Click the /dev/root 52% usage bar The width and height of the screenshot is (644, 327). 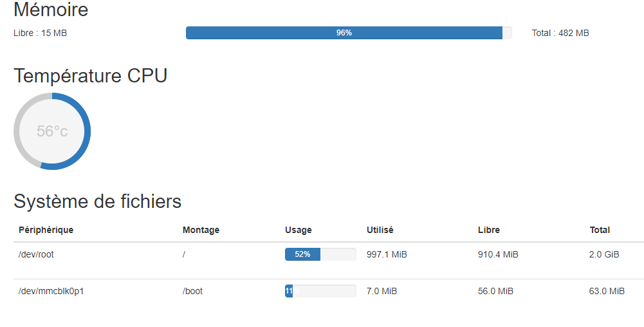(320, 254)
